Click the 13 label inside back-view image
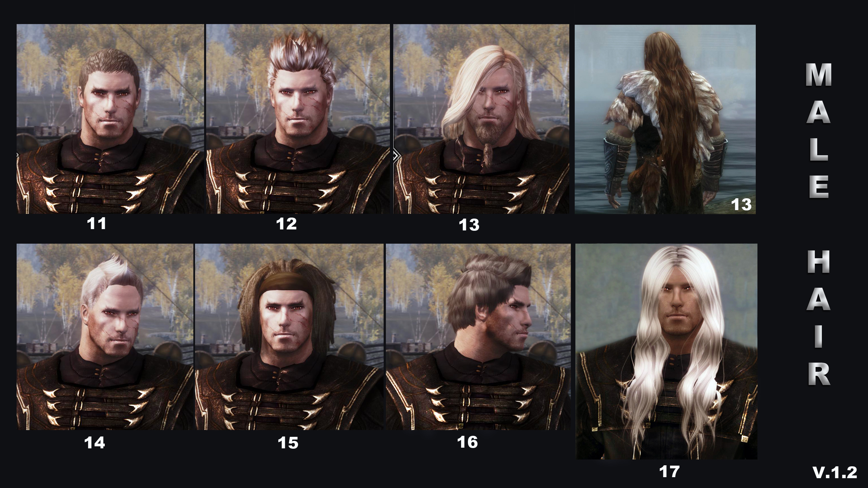This screenshot has width=868, height=488. [741, 205]
